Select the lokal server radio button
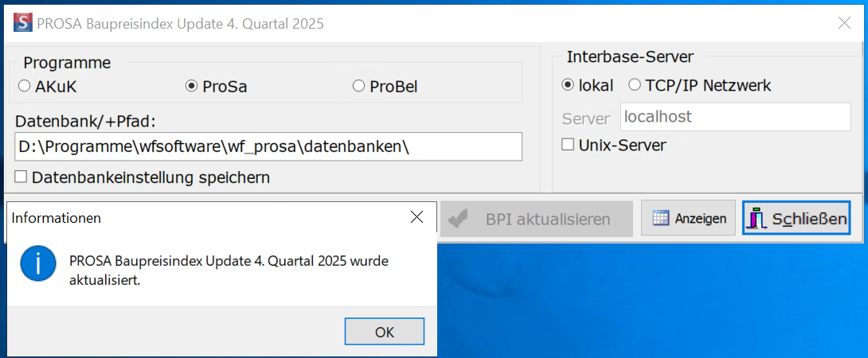 pos(568,84)
